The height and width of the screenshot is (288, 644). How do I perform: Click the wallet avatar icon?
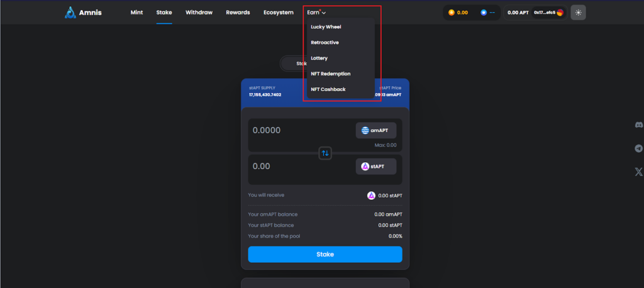[560, 13]
